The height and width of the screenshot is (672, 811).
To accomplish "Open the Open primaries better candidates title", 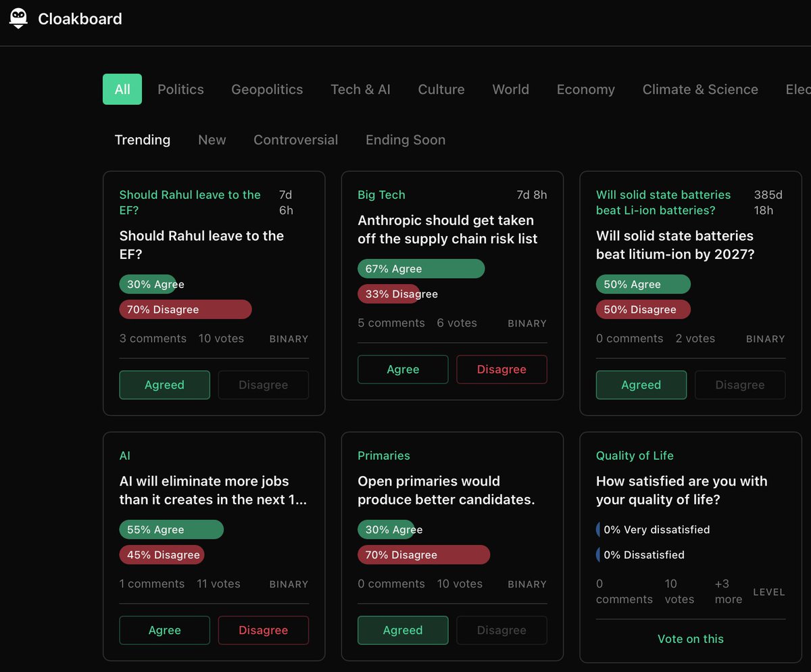I will tap(446, 490).
